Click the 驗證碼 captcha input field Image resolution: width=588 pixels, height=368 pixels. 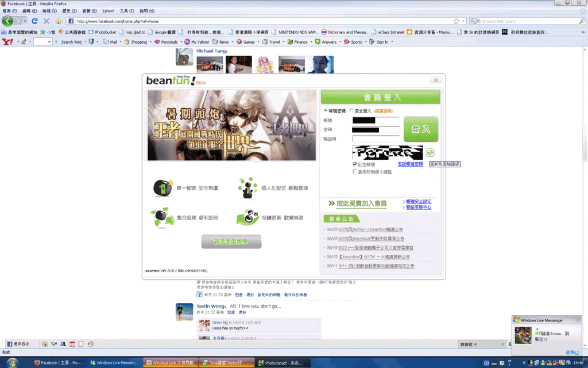(376, 139)
